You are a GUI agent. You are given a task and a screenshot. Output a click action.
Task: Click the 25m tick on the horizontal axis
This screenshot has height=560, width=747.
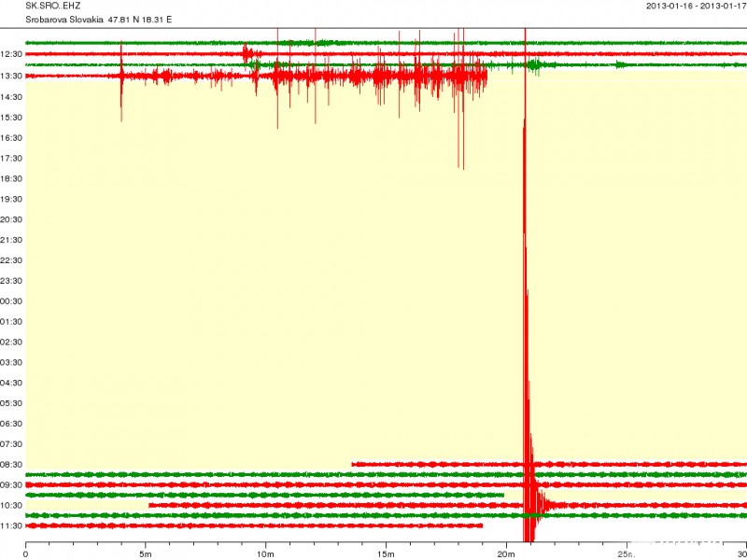click(x=626, y=553)
